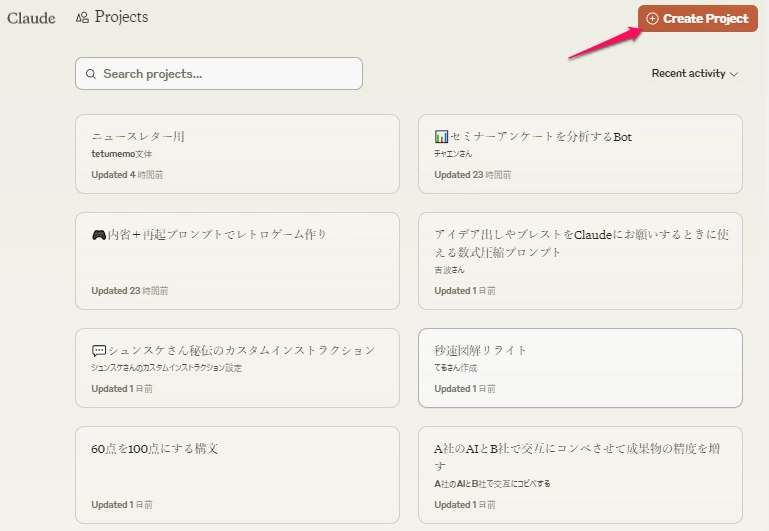Open the 60点を100点にする構文 project
This screenshot has height=531, width=769.
(237, 475)
